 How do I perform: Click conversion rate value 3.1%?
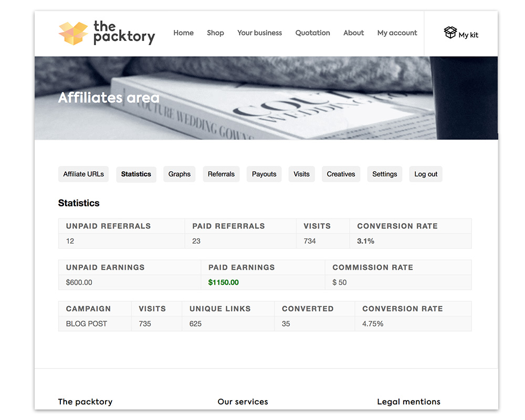365,241
